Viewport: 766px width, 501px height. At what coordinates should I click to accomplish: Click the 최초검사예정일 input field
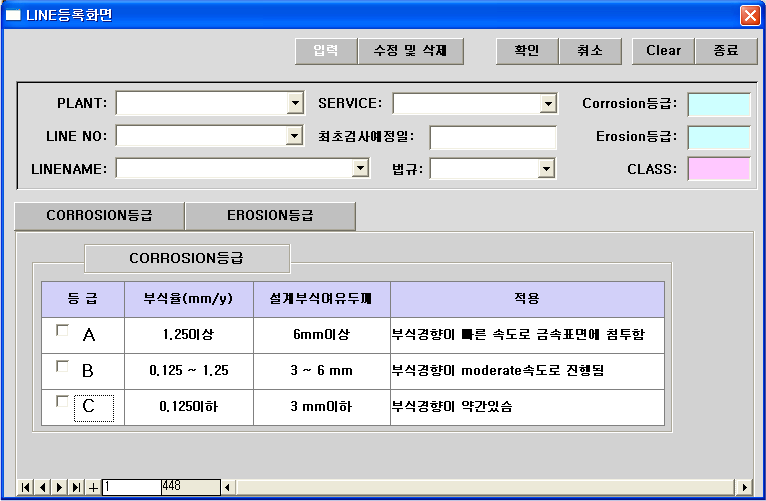[493, 136]
